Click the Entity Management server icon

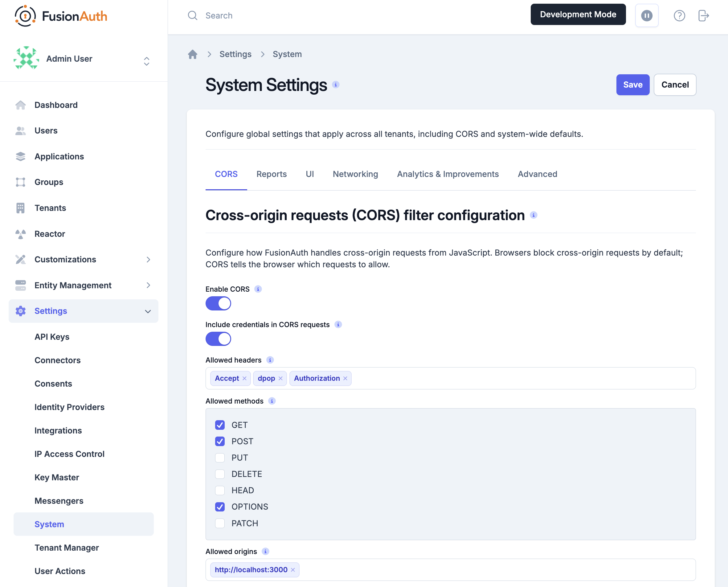pyautogui.click(x=21, y=285)
